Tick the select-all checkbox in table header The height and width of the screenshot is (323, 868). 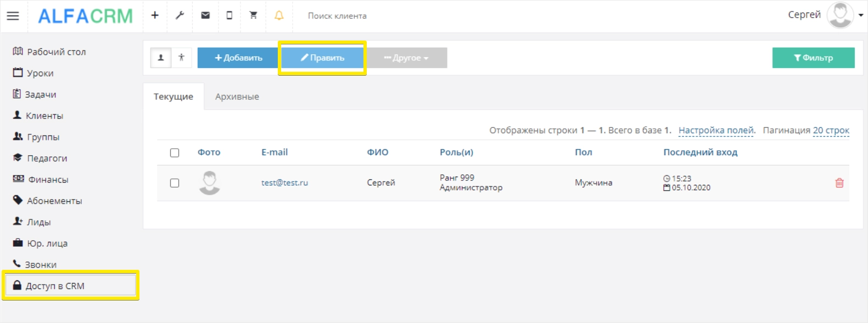point(175,152)
